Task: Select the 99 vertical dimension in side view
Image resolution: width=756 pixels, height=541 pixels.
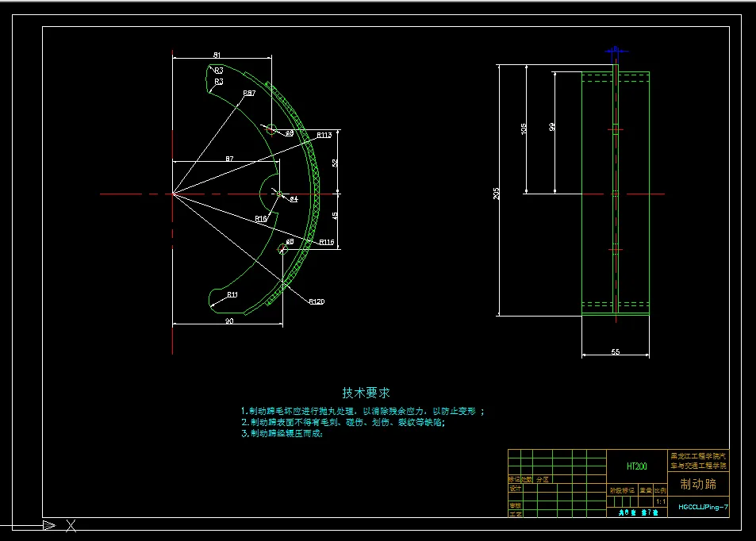Action: [x=552, y=127]
